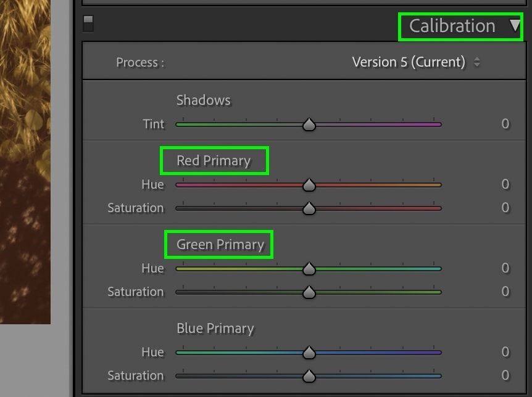Click the Calibration panel title
The width and height of the screenshot is (532, 397).
coord(452,26)
